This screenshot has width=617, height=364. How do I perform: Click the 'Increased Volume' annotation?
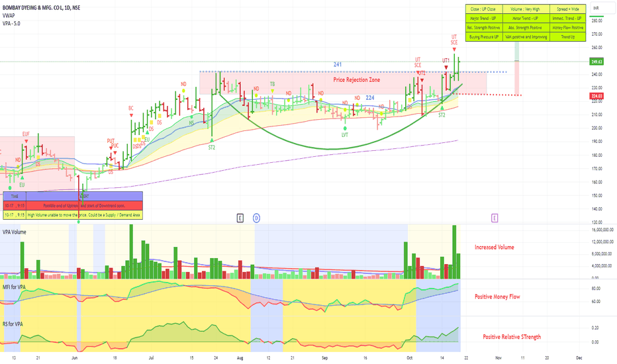point(495,248)
